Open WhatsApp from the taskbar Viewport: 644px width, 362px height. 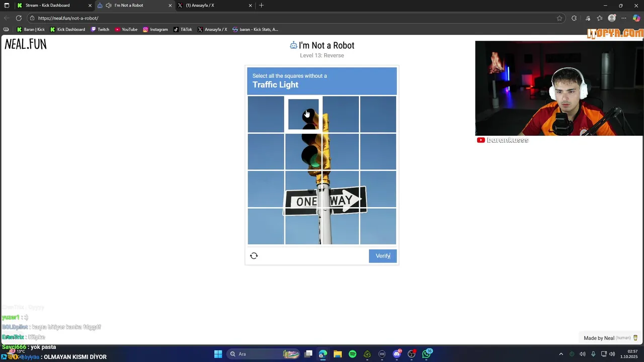427,354
